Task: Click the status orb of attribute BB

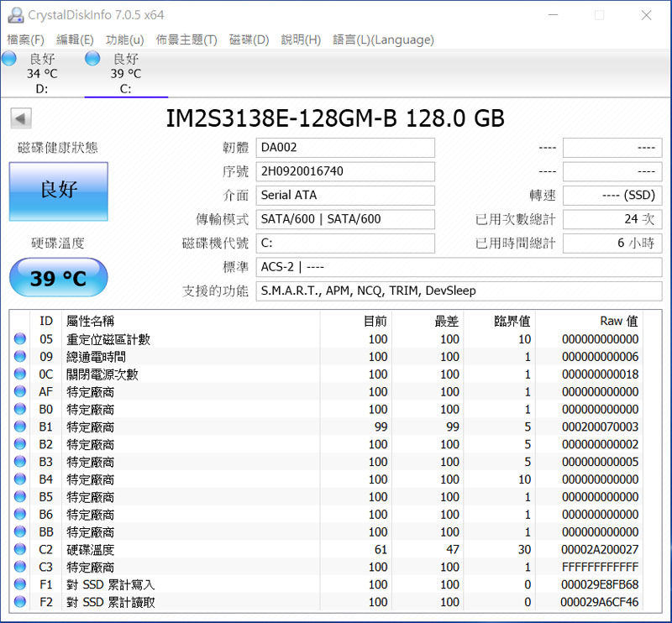Action: click(x=20, y=531)
